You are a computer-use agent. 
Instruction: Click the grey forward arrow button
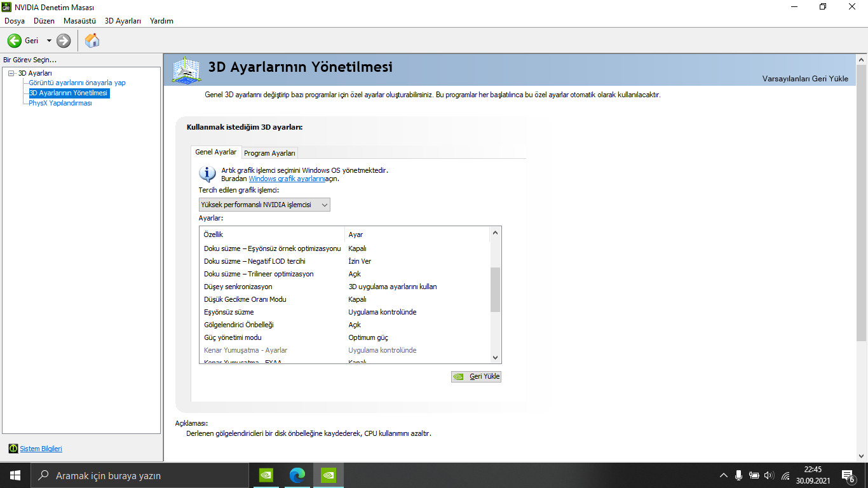point(64,41)
